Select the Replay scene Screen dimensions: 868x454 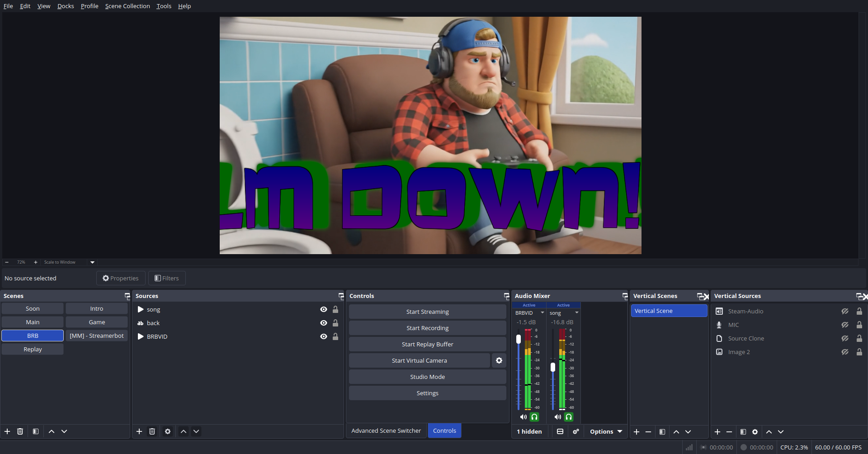33,349
